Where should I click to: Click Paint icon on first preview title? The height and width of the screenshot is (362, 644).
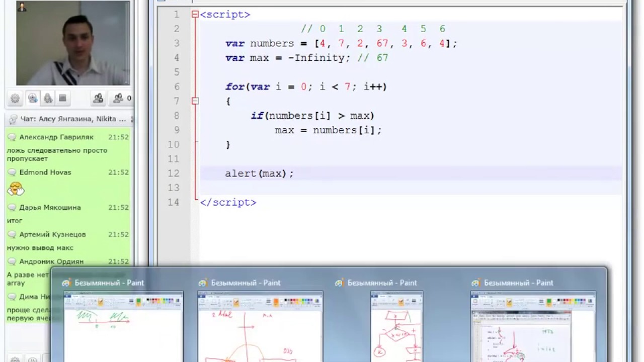pyautogui.click(x=67, y=283)
